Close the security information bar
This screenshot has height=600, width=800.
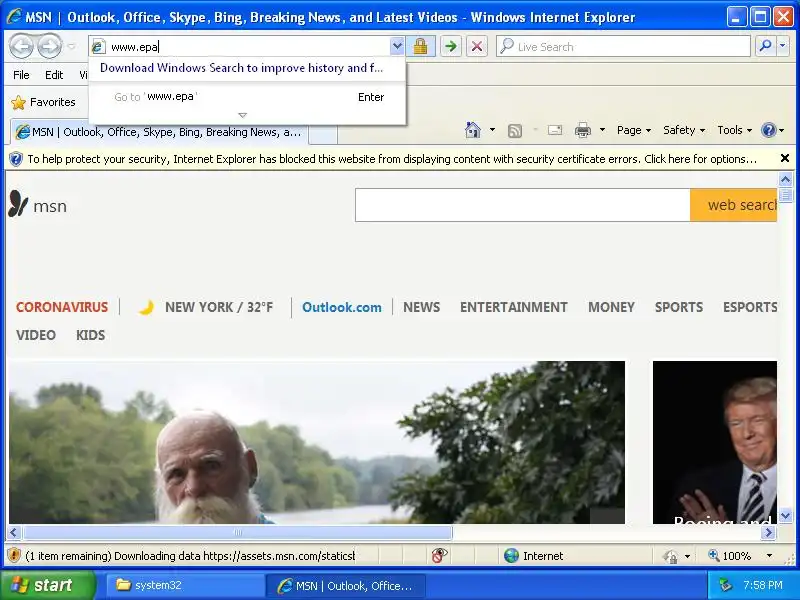click(785, 158)
